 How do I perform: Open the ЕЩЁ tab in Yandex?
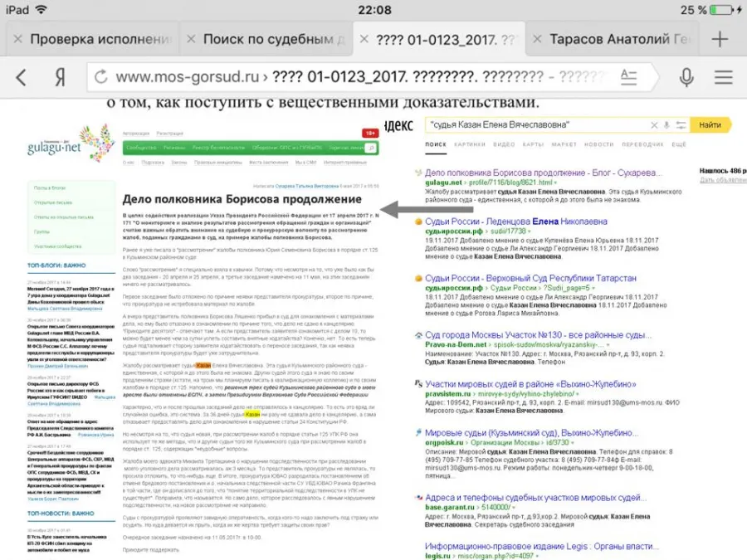(x=679, y=144)
